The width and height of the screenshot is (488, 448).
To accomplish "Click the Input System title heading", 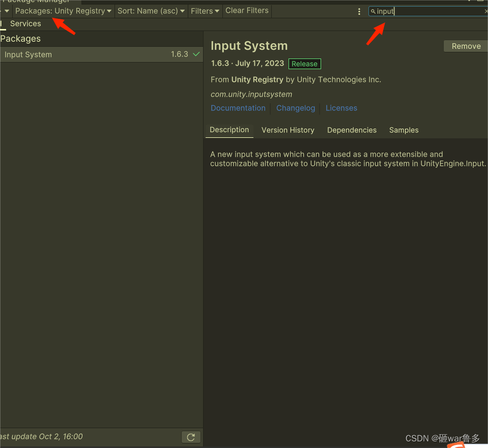I will click(x=249, y=46).
